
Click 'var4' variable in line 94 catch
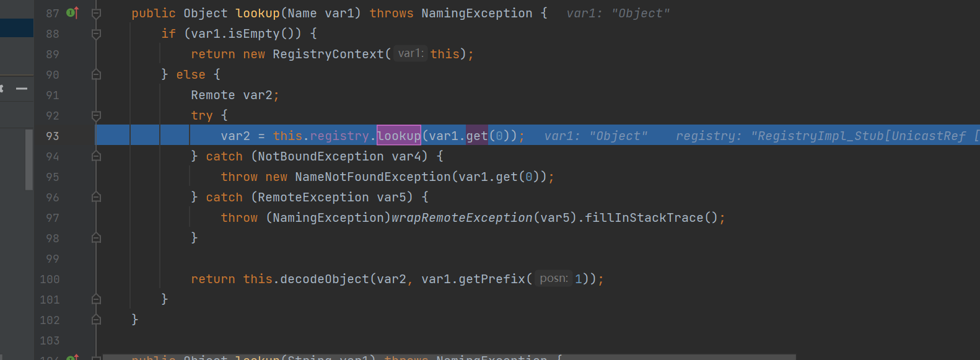(406, 156)
